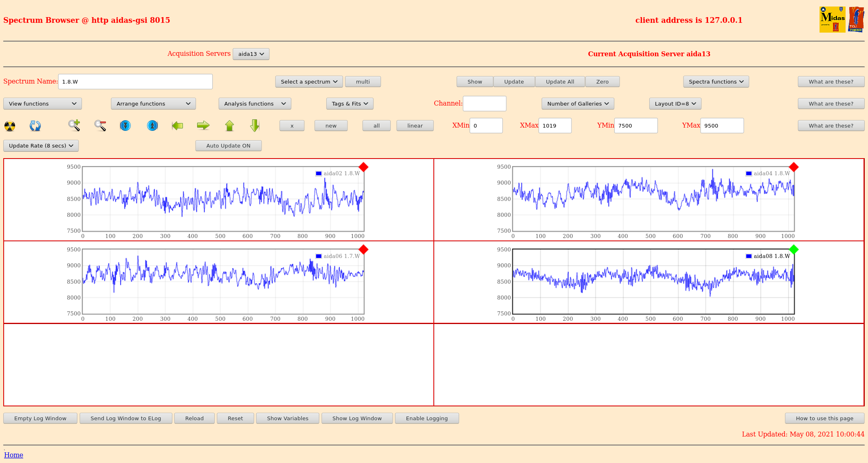
Task: Toggle the linear scale button
Action: (415, 126)
